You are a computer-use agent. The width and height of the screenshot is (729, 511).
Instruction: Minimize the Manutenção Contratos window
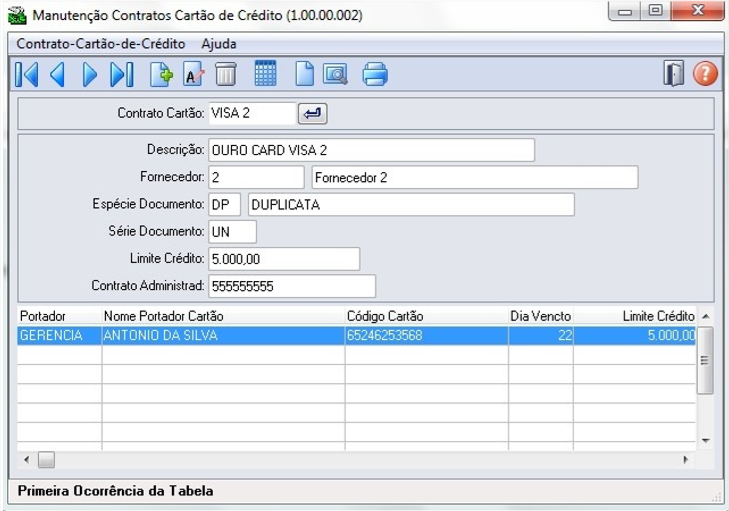pos(624,11)
